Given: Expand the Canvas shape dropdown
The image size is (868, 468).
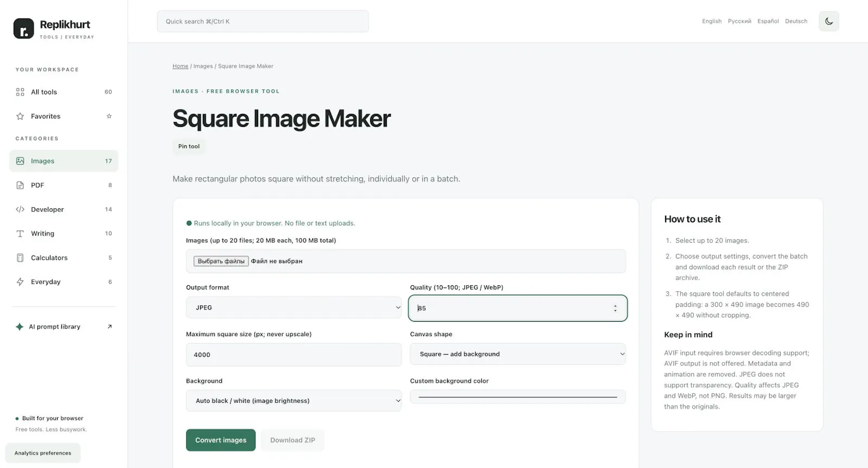Looking at the screenshot, I should [x=518, y=354].
